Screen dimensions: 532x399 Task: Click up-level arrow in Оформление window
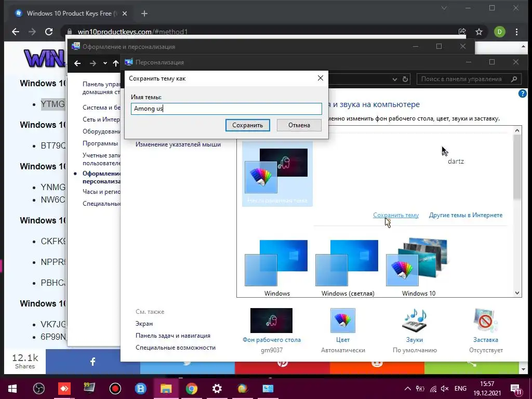[x=116, y=63]
